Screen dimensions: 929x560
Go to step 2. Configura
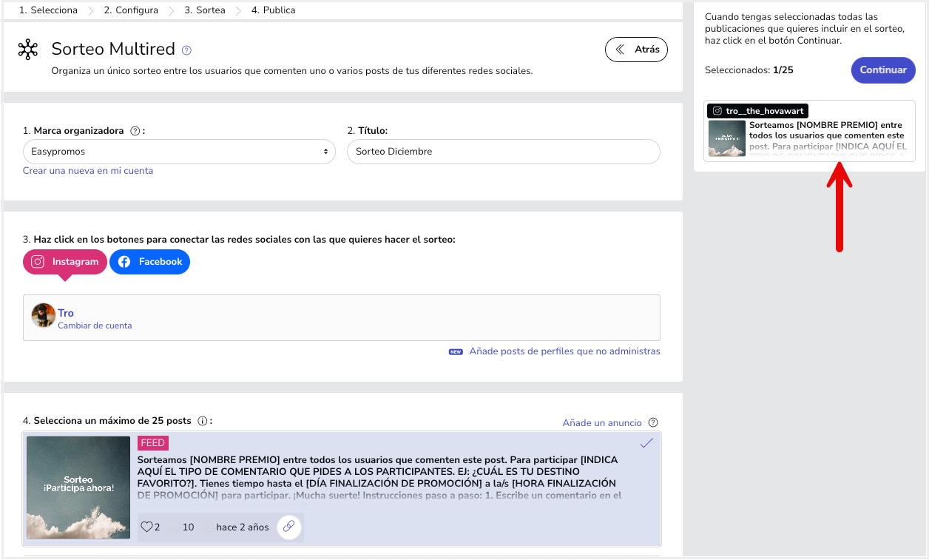[x=130, y=10]
